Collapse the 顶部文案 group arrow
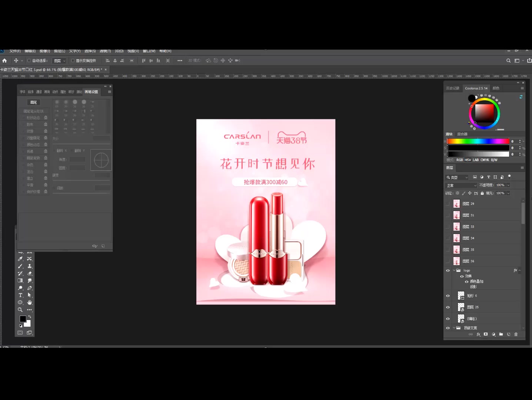The width and height of the screenshot is (532, 400). click(x=454, y=328)
